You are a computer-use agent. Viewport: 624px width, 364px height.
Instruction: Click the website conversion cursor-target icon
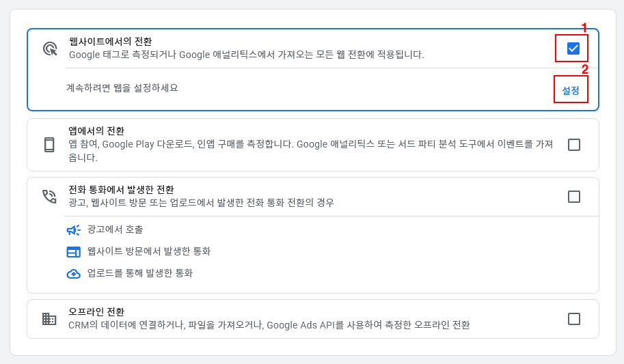click(50, 48)
